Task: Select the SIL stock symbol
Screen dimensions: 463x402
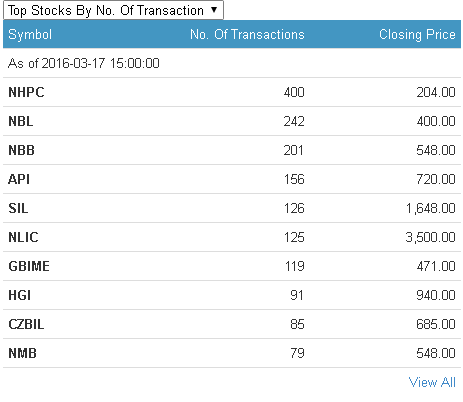Action: point(18,208)
